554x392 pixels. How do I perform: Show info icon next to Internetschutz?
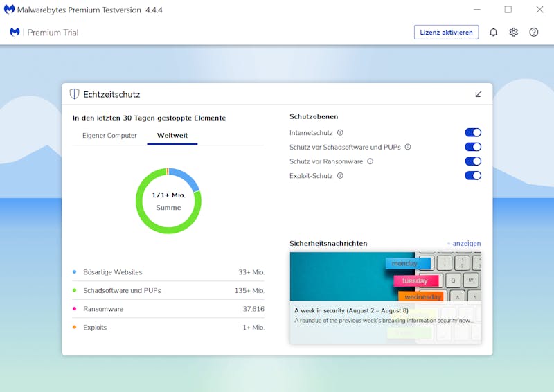(340, 132)
